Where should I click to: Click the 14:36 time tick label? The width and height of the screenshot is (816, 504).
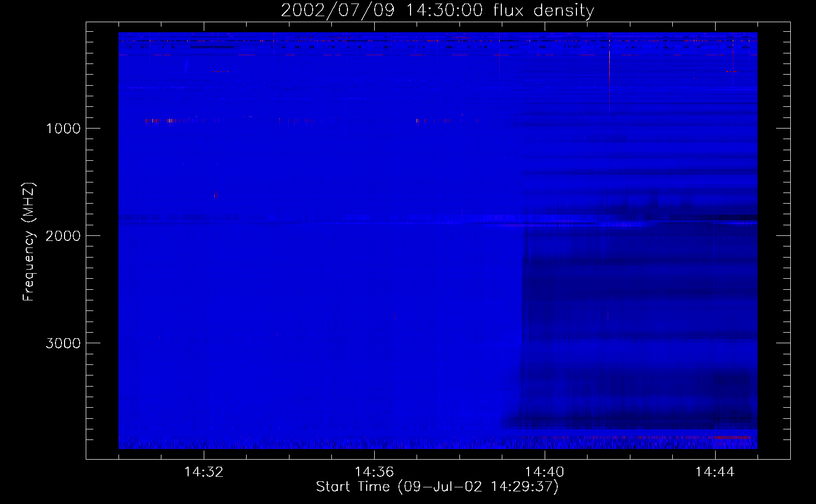click(374, 472)
